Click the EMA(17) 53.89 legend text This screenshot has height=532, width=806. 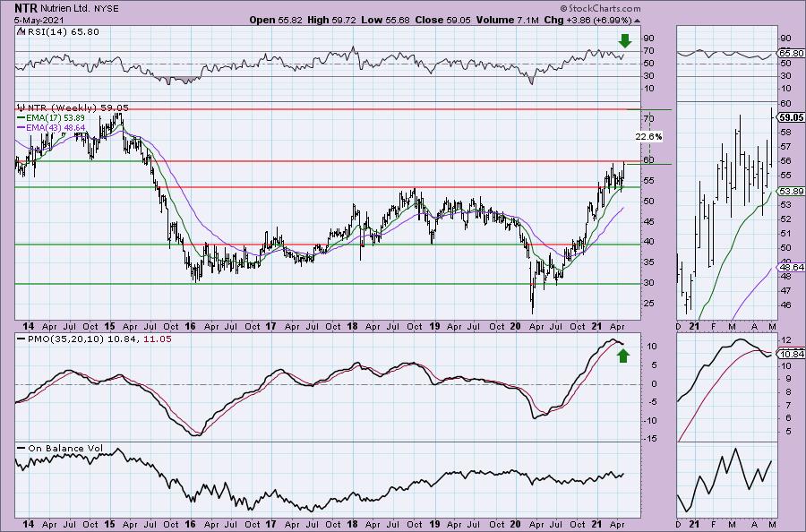tap(56, 117)
